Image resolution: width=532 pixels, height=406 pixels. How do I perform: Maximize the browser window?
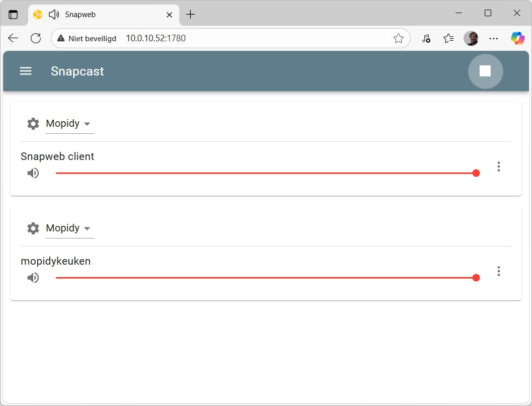click(x=488, y=13)
